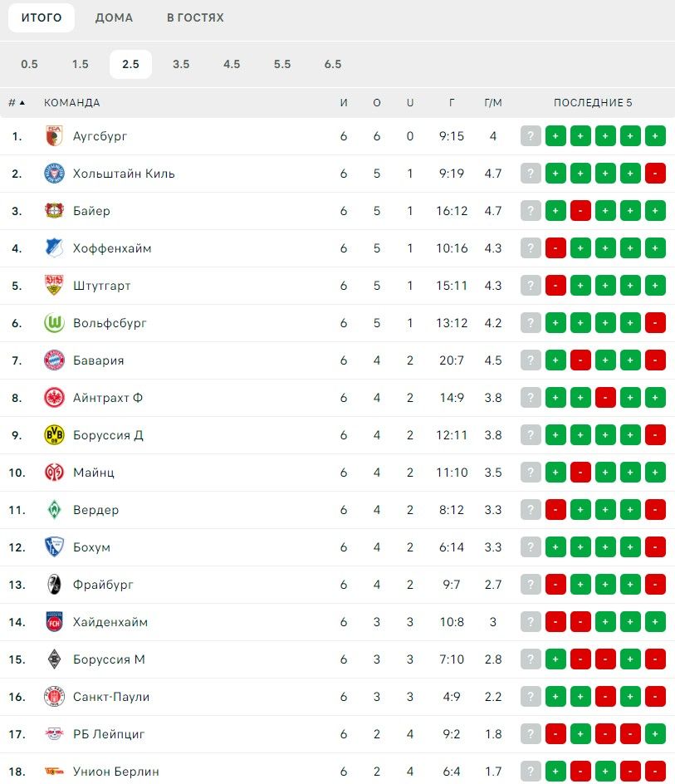This screenshot has width=675, height=784.
Task: Click Augsburg's gray question mark next-match box
Action: click(531, 136)
